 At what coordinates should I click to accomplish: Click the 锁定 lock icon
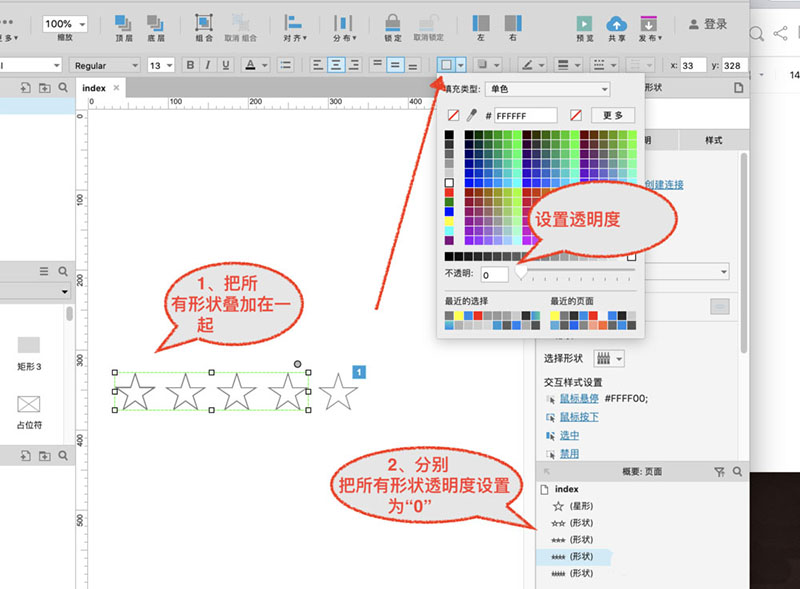coord(392,22)
